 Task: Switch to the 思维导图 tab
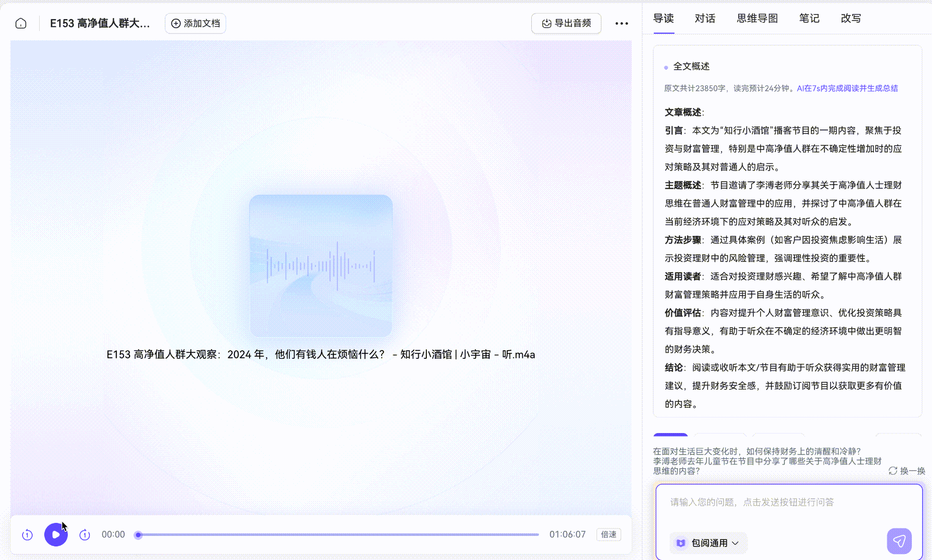[x=757, y=18]
